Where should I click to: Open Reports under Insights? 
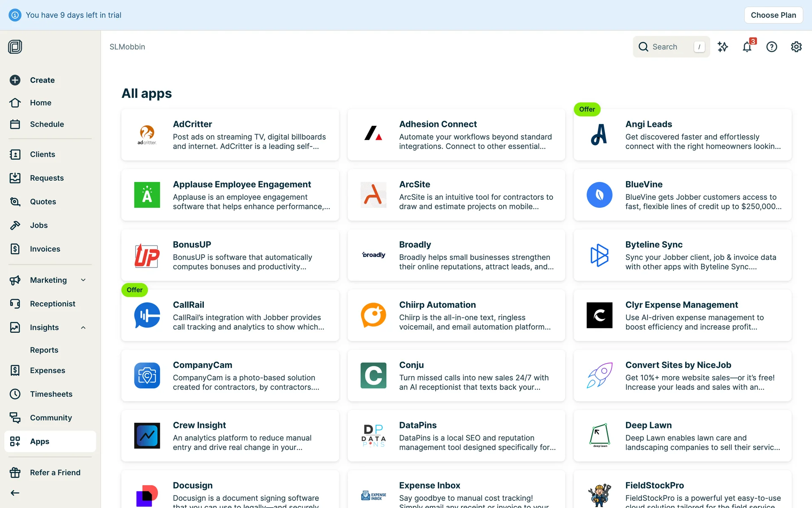click(44, 350)
